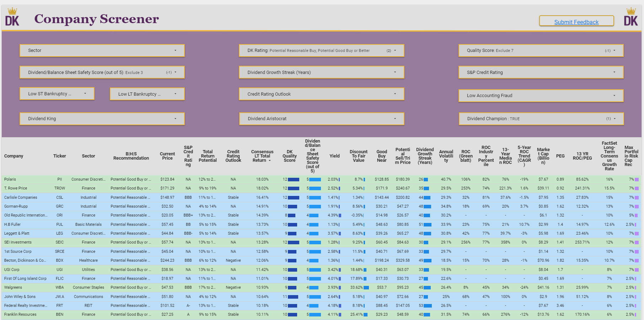Open the Quality Score filter dropdown

click(541, 50)
